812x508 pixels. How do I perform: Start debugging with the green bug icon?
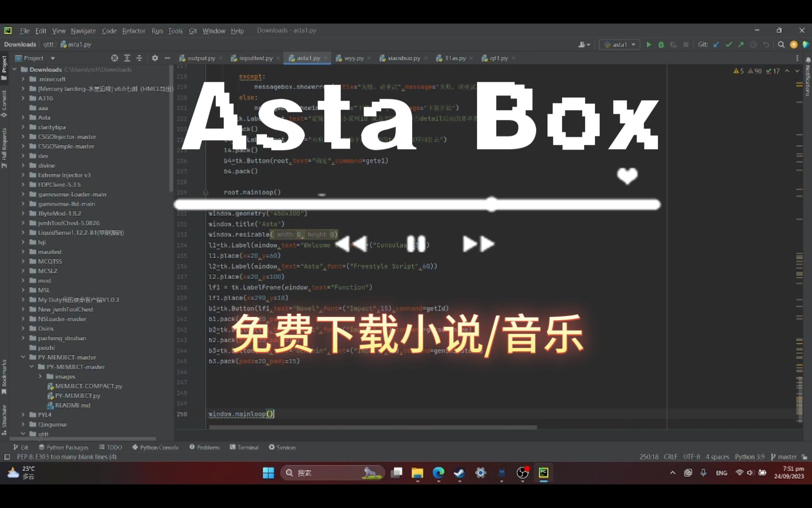pyautogui.click(x=661, y=45)
